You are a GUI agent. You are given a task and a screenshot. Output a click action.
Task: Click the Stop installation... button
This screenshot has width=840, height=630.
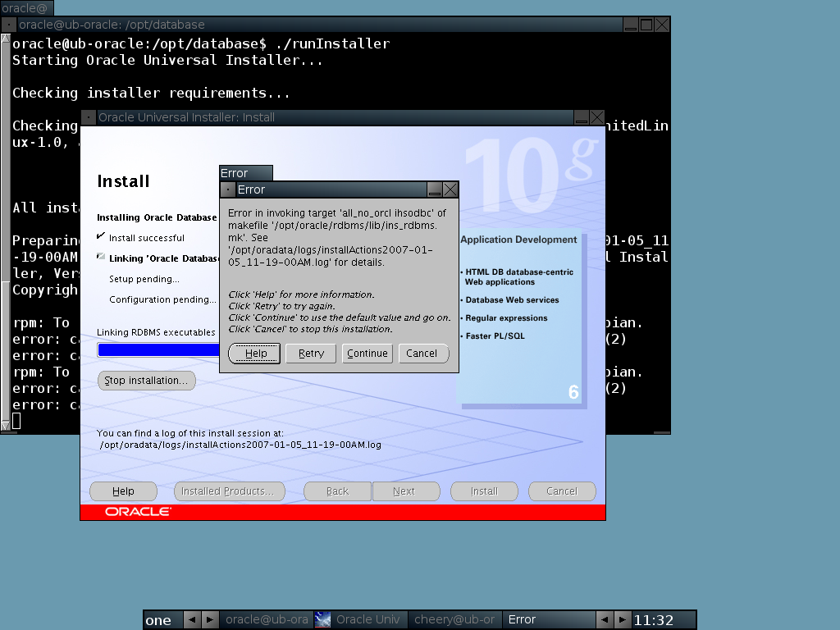click(x=146, y=381)
